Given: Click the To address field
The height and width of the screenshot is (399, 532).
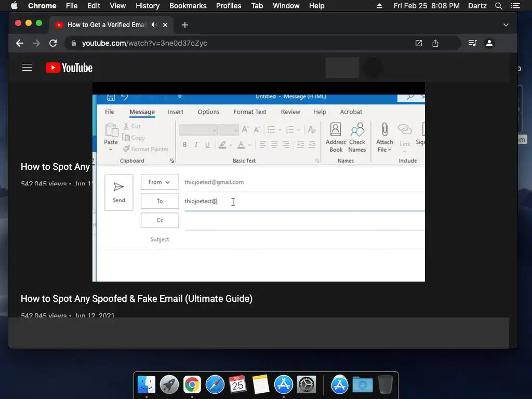Looking at the screenshot, I should point(304,202).
